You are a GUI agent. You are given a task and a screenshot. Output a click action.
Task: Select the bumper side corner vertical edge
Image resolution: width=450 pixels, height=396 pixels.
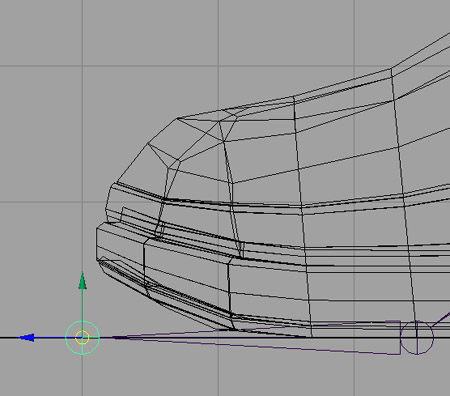144,263
